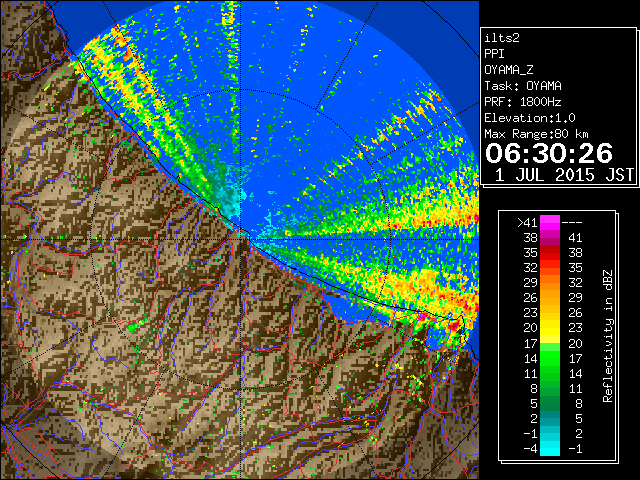The width and height of the screenshot is (640, 480).
Task: Click the Task: OYAMA text
Action: (x=522, y=86)
